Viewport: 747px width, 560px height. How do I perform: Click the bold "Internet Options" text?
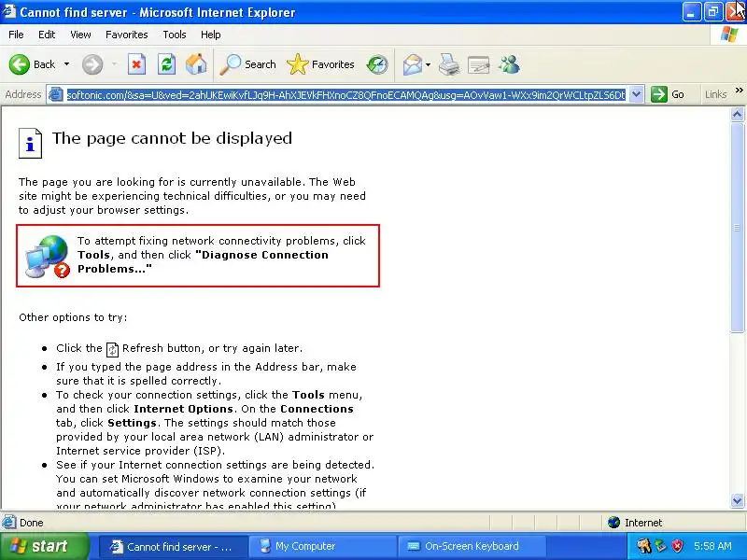(x=183, y=409)
